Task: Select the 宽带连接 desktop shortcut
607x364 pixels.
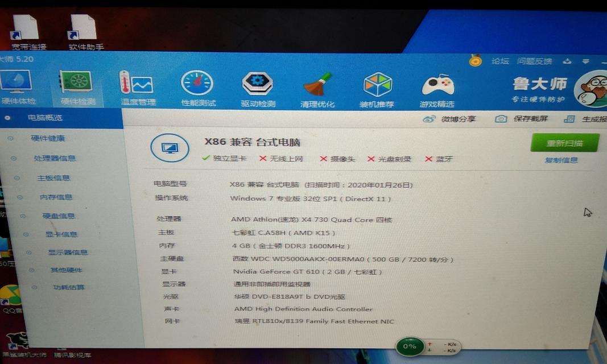Action: (27, 32)
